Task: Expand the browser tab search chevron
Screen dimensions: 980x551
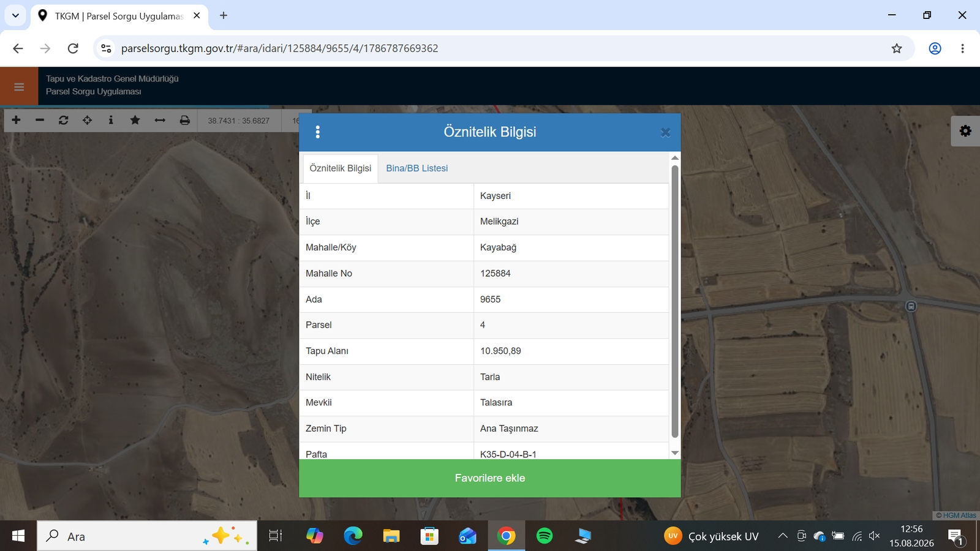Action: pos(15,15)
